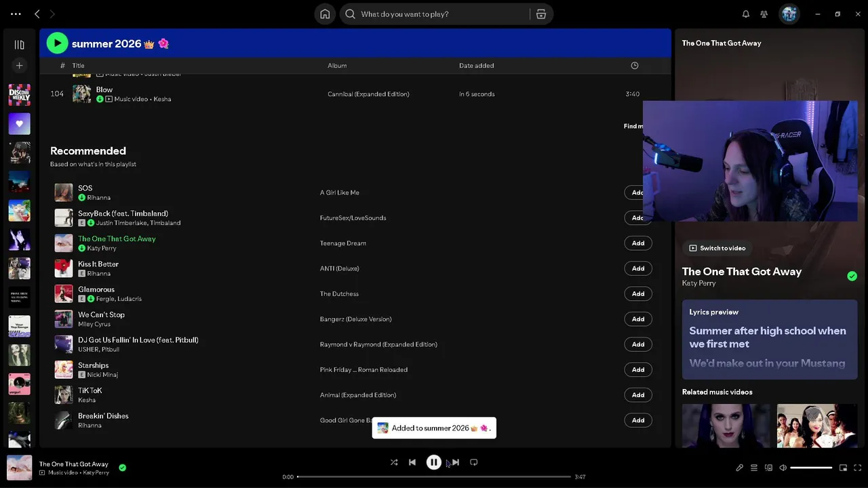Image resolution: width=868 pixels, height=488 pixels.
Task: Pause the current song
Action: tap(434, 462)
